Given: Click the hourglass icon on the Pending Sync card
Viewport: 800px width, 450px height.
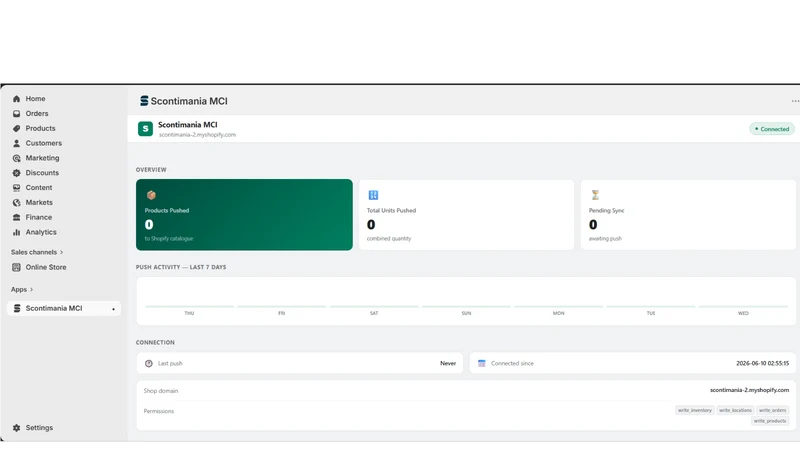Looking at the screenshot, I should pos(595,195).
